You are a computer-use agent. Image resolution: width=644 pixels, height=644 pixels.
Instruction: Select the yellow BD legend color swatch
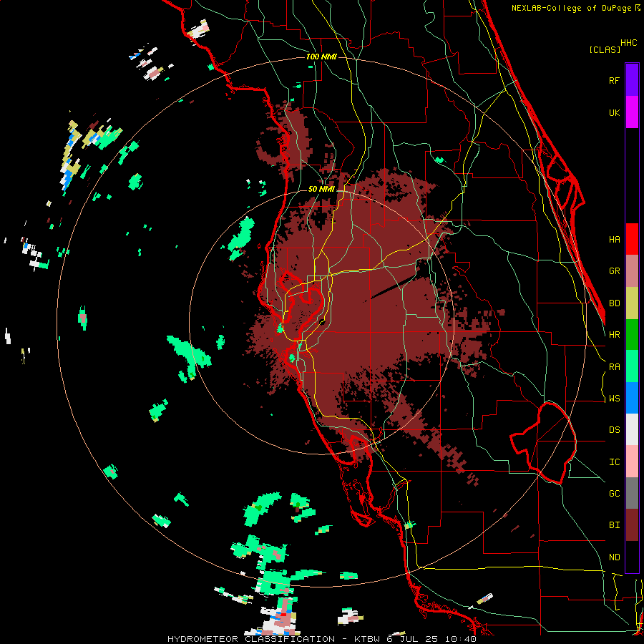[x=632, y=303]
